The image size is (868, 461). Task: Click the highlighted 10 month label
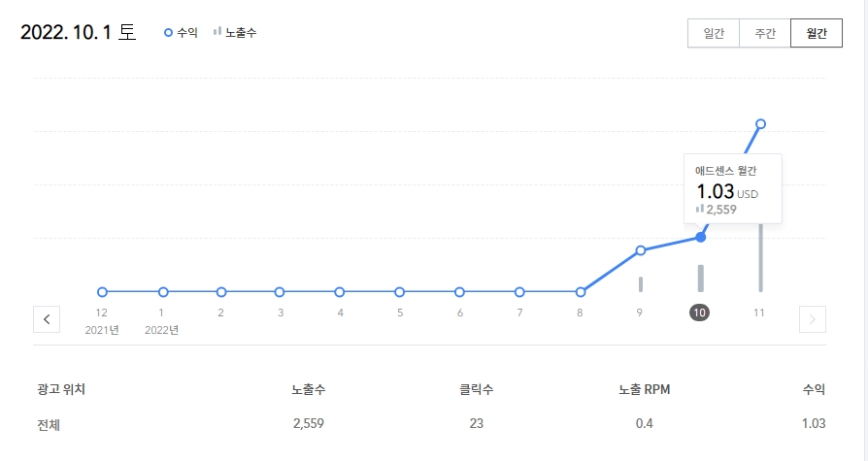pyautogui.click(x=700, y=313)
